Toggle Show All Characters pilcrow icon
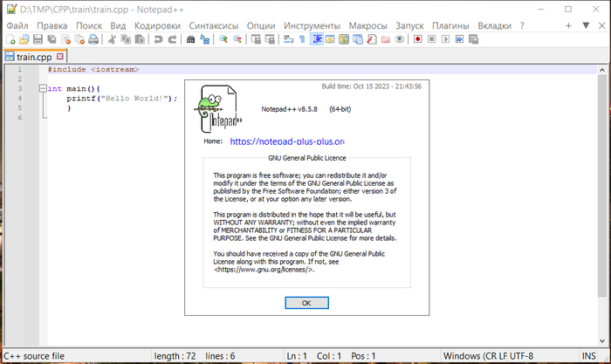 coord(302,39)
